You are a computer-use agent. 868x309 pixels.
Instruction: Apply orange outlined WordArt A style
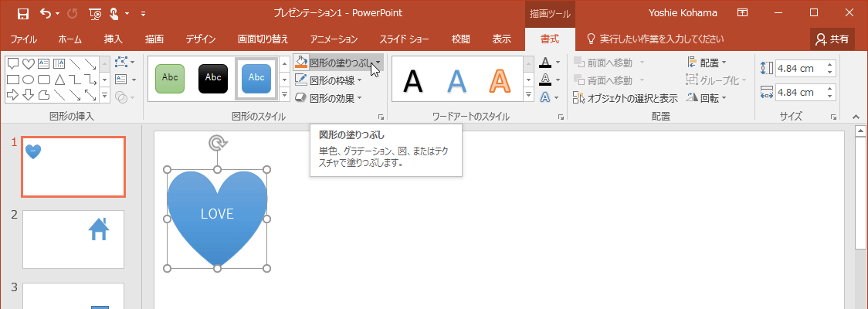coord(500,81)
